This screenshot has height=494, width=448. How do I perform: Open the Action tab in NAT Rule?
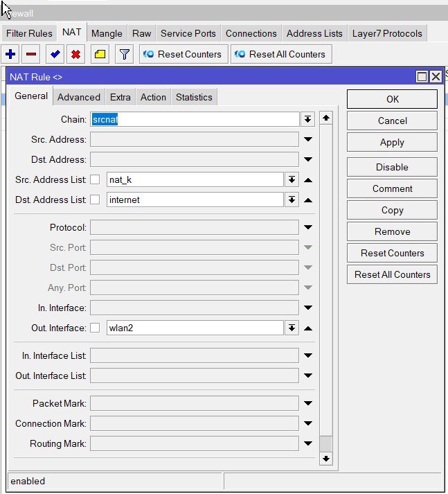pyautogui.click(x=153, y=97)
